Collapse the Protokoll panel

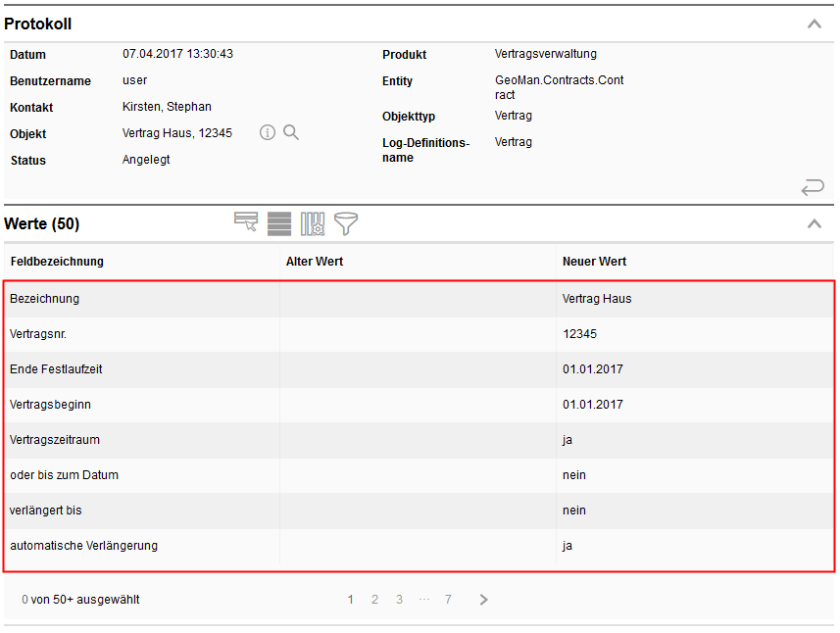(x=814, y=24)
